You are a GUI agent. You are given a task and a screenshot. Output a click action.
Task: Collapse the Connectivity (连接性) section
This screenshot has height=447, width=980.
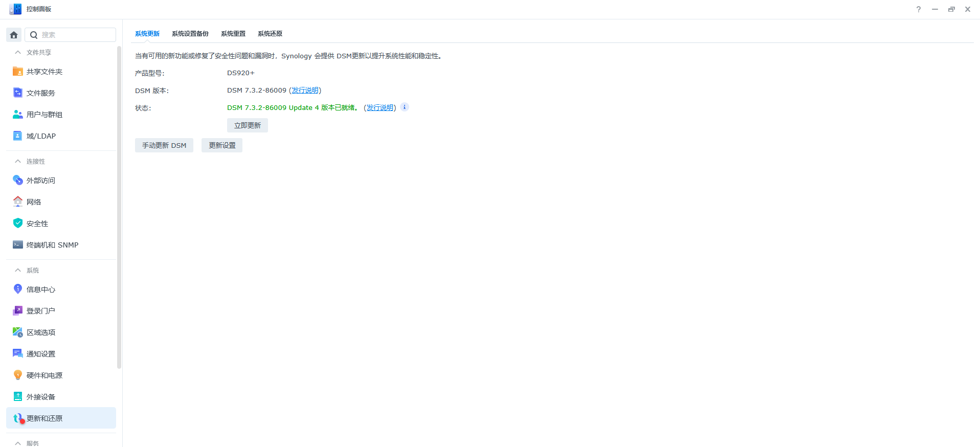pyautogui.click(x=18, y=161)
